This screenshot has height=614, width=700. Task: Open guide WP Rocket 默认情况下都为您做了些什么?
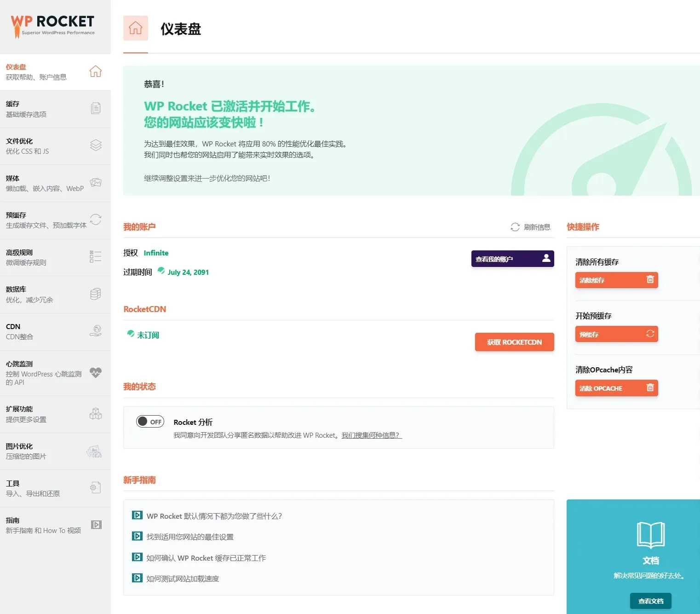(214, 516)
